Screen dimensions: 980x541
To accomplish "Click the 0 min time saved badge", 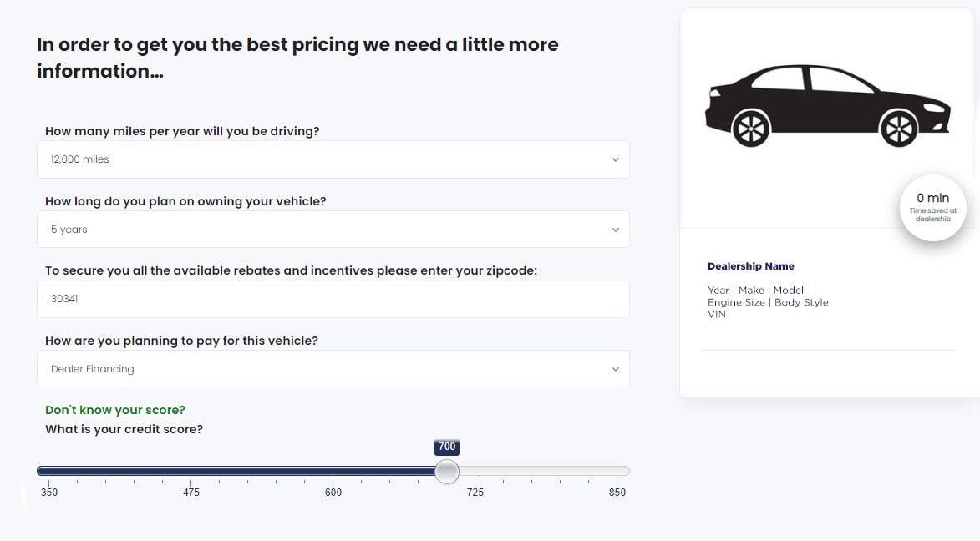I will click(932, 207).
